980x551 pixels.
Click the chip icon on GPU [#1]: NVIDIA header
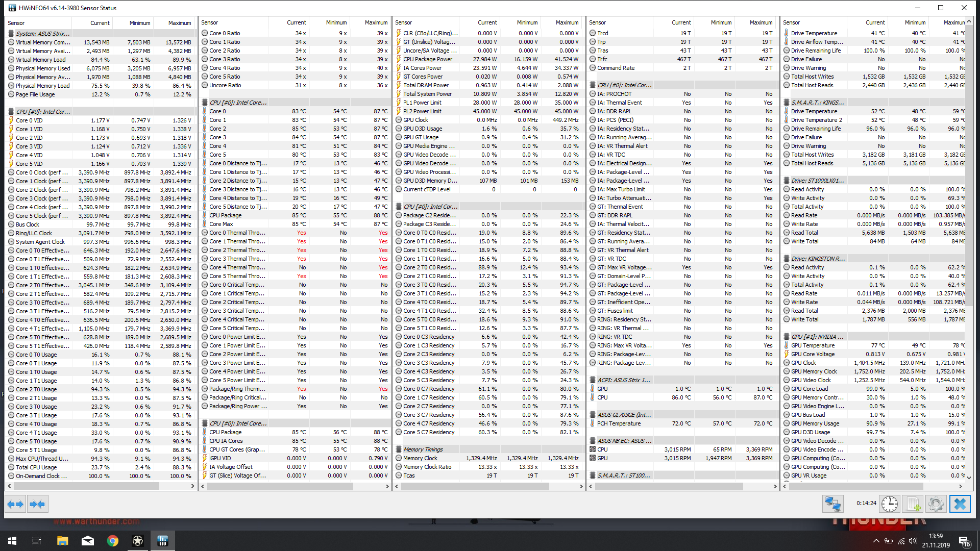point(787,337)
